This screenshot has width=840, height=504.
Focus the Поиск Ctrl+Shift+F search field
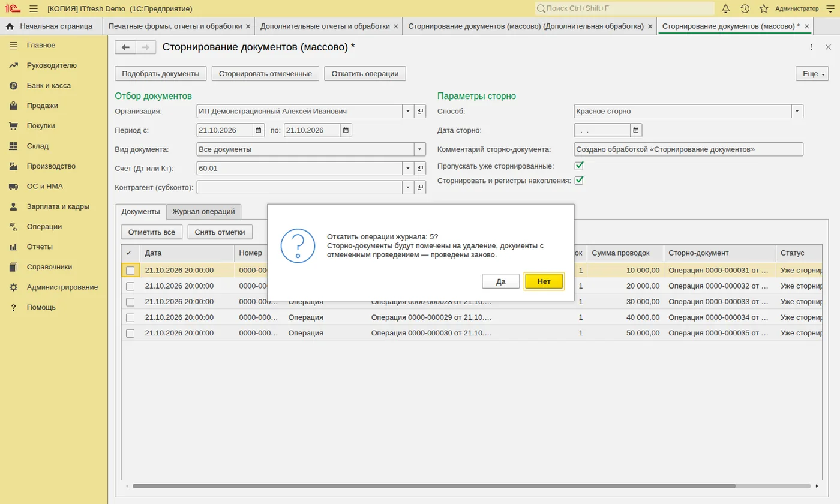[625, 8]
